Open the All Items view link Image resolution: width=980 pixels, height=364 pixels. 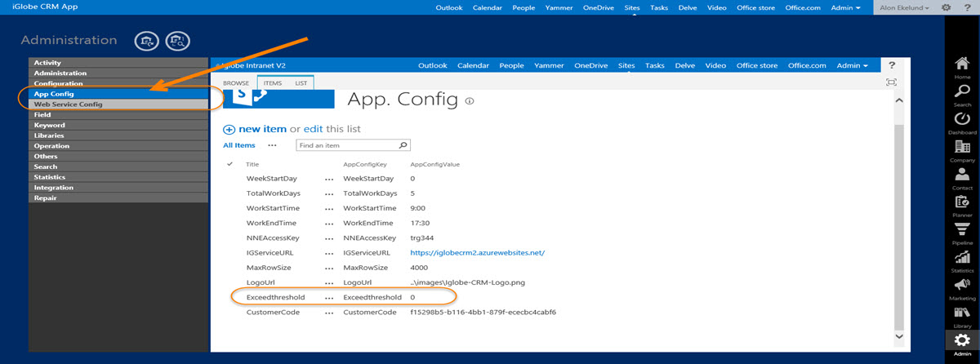(239, 145)
